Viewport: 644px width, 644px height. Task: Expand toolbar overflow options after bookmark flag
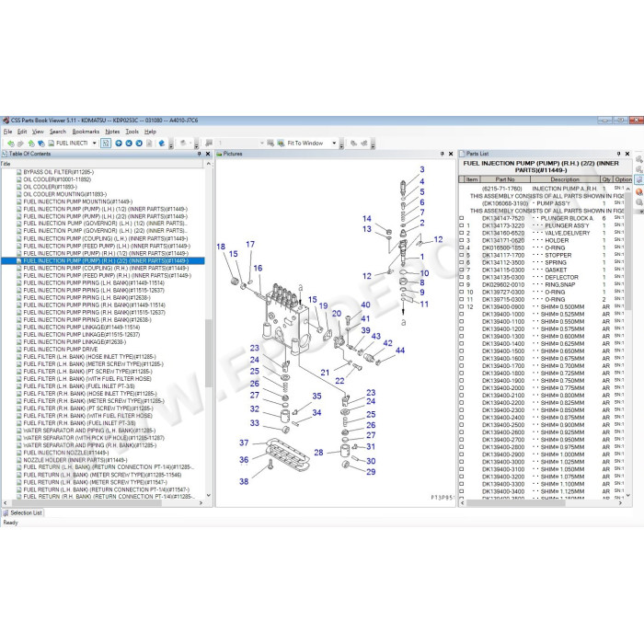(171, 145)
